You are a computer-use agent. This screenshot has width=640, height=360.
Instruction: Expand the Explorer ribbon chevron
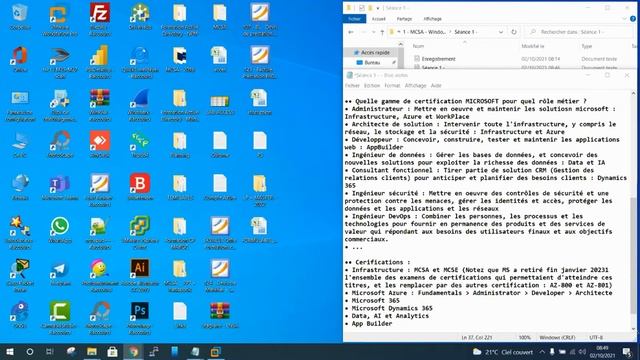click(624, 19)
